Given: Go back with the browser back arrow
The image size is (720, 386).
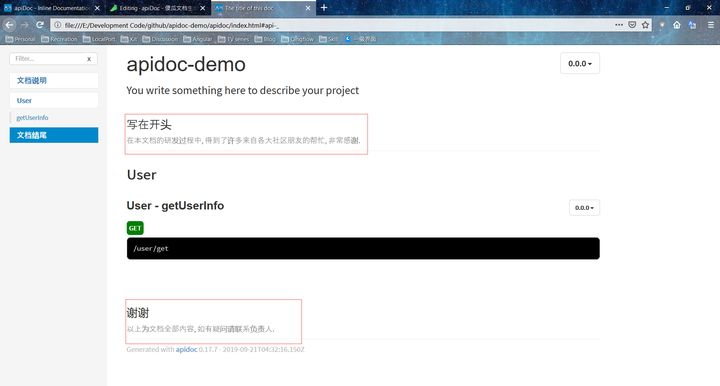Looking at the screenshot, I should pos(9,25).
